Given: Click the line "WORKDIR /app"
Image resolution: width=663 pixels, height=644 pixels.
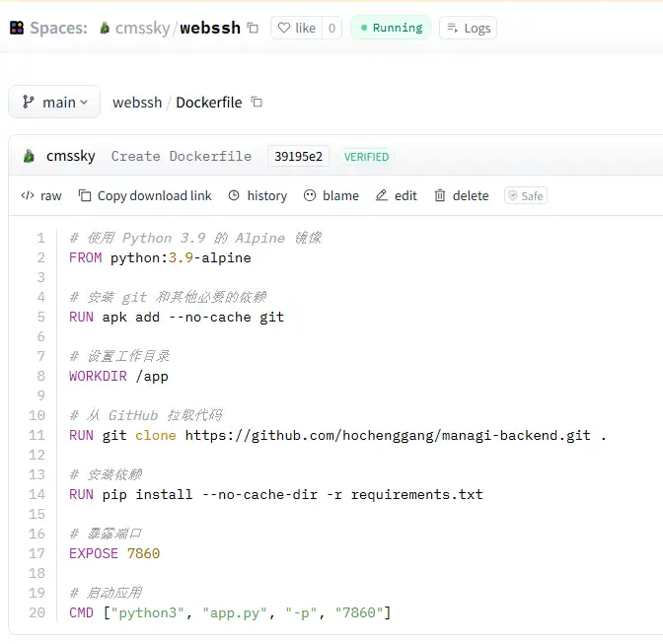Looking at the screenshot, I should pos(118,376).
